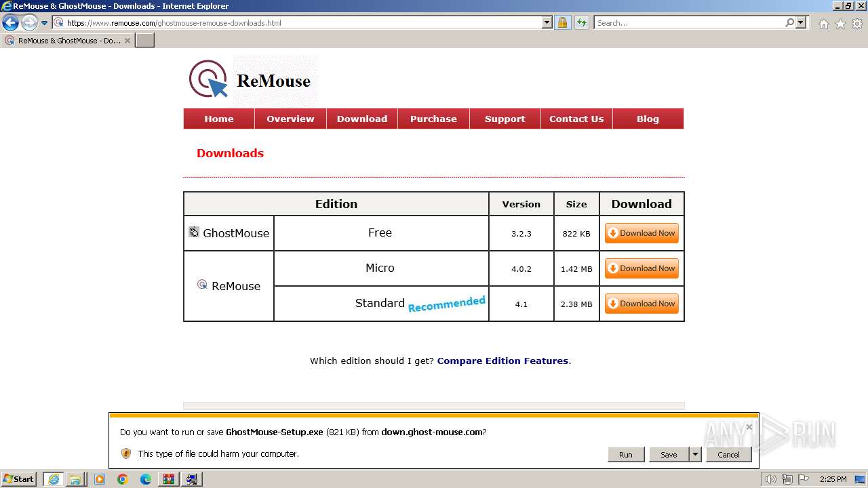Expand the Save options dropdown arrow
Screen dimensions: 868x488
coord(695,455)
